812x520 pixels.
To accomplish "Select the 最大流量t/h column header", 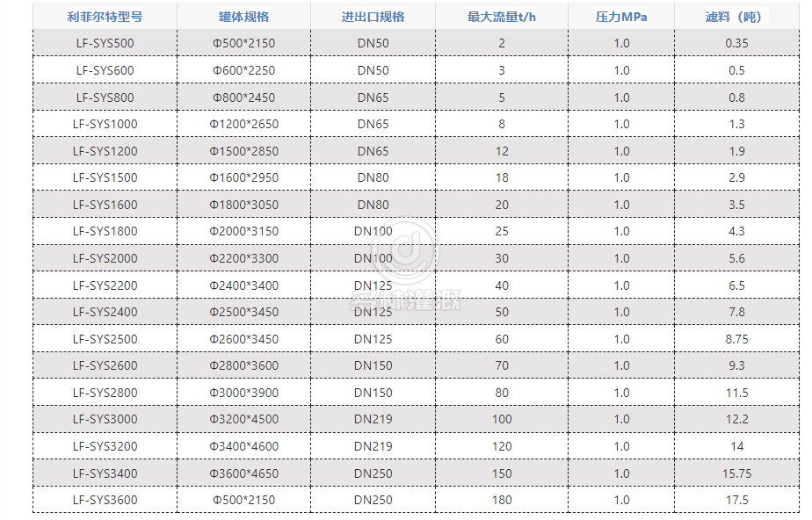I will coord(502,17).
